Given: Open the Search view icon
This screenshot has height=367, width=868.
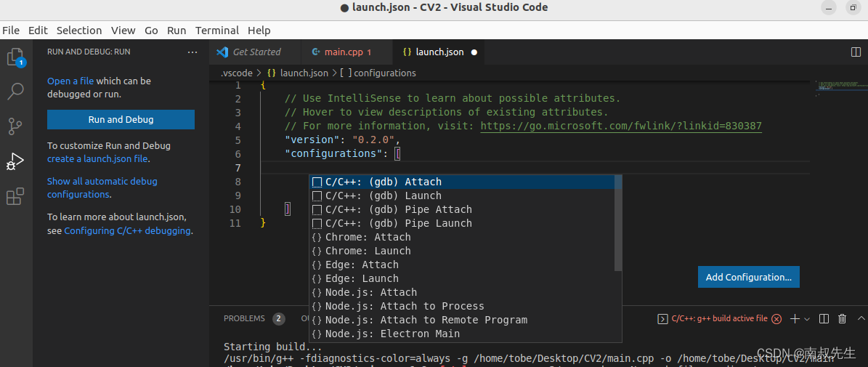Looking at the screenshot, I should coord(15,92).
